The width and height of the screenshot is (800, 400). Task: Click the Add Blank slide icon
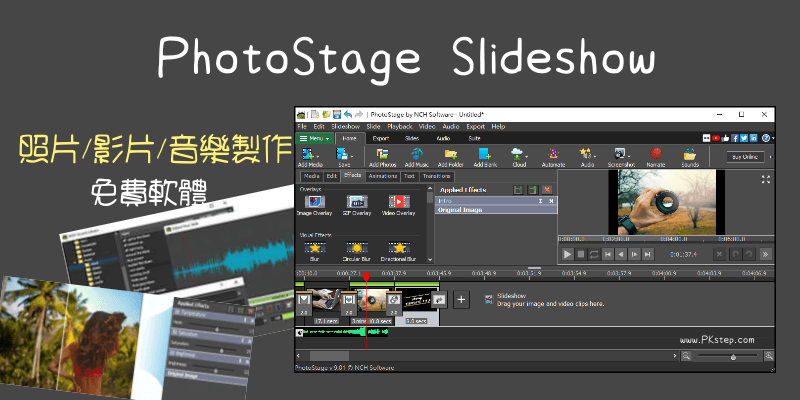484,154
